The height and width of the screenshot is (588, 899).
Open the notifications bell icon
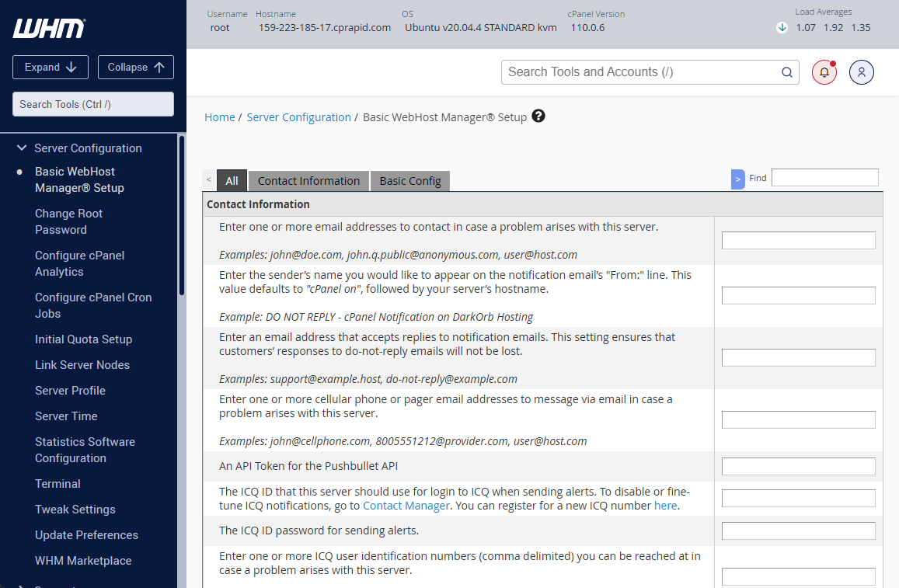[824, 72]
